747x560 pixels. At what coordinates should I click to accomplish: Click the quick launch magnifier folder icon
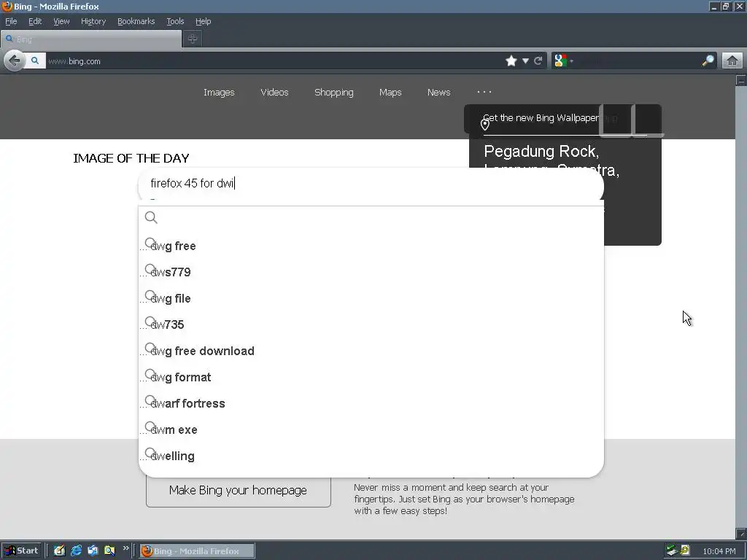click(x=109, y=551)
